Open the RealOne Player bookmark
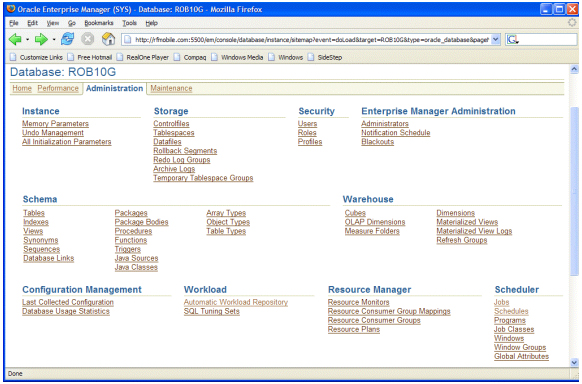Screen dimensions: 582x384 point(143,57)
